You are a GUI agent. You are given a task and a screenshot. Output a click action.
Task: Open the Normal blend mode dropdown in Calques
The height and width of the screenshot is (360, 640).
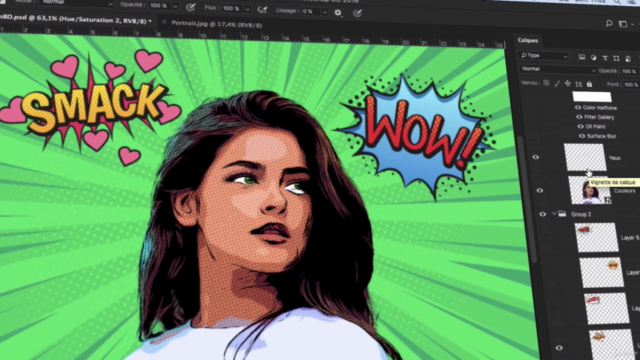click(x=558, y=69)
